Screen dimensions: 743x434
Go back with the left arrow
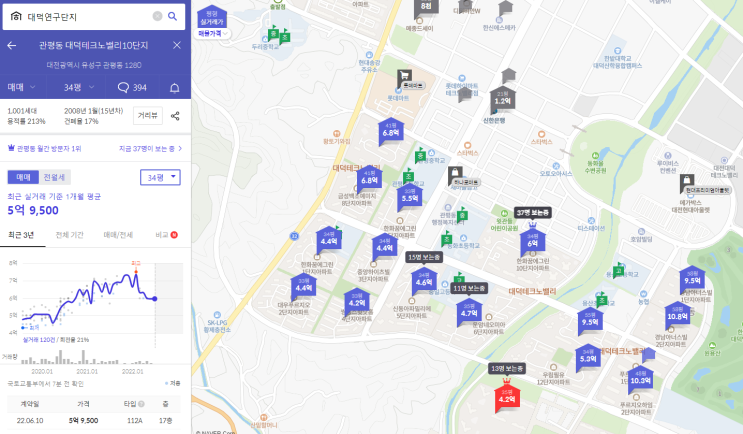coord(12,45)
